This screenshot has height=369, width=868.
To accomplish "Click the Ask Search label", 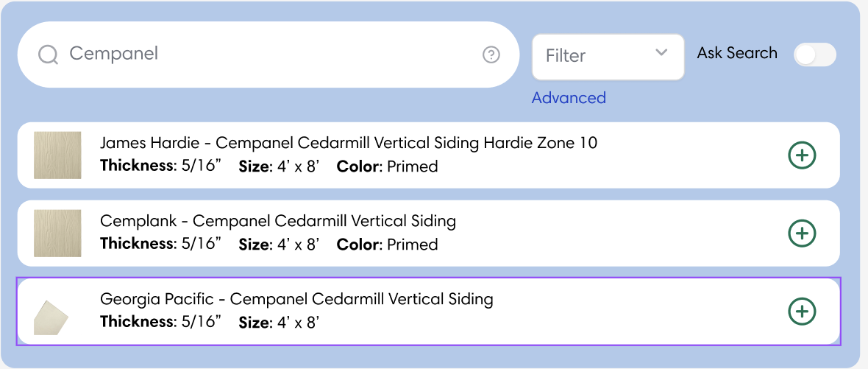I will [737, 53].
